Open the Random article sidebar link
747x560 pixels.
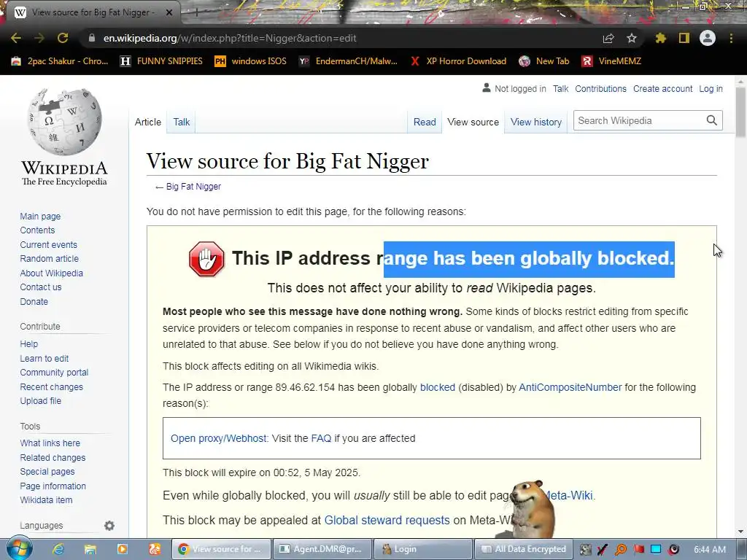(49, 259)
